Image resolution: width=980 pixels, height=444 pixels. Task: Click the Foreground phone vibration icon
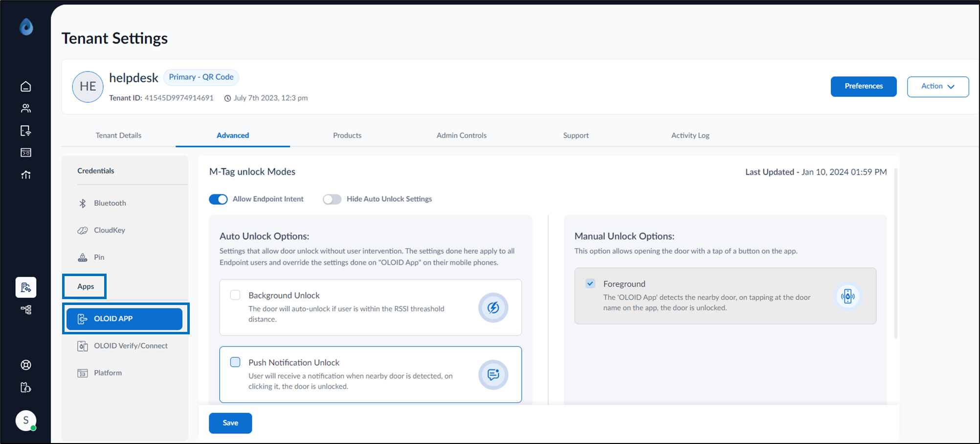click(x=848, y=296)
